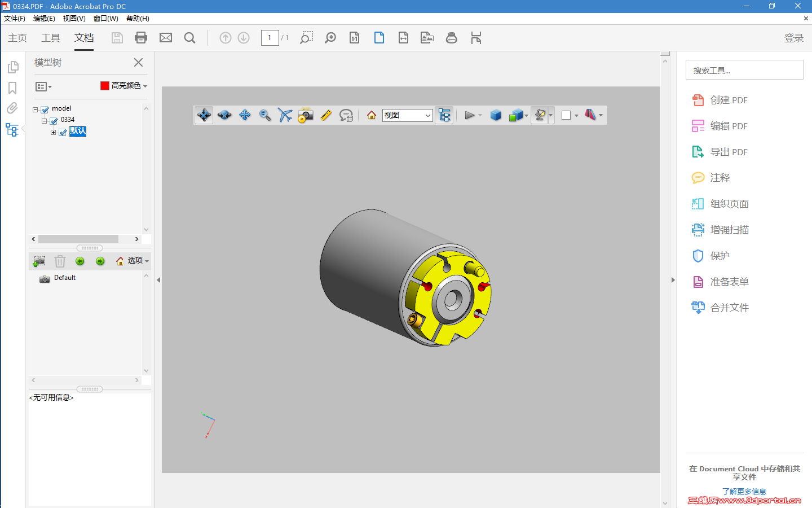Open the 窗口(W) menu

click(106, 19)
